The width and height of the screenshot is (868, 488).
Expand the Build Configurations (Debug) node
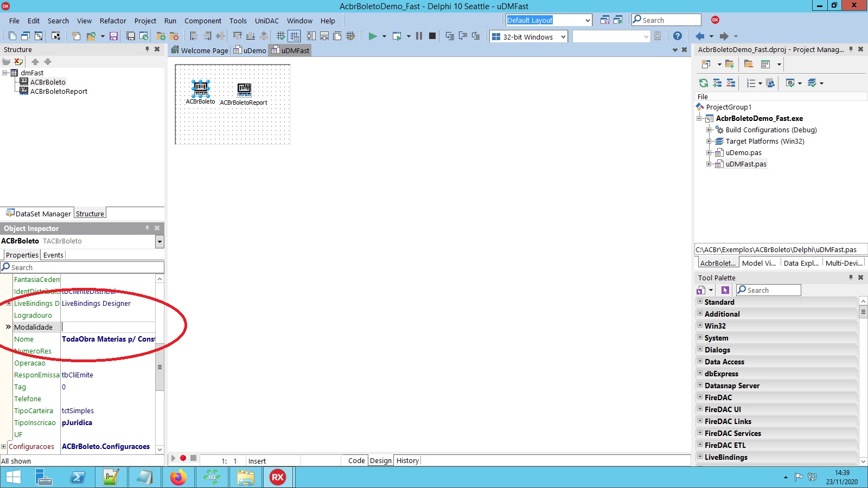(709, 130)
